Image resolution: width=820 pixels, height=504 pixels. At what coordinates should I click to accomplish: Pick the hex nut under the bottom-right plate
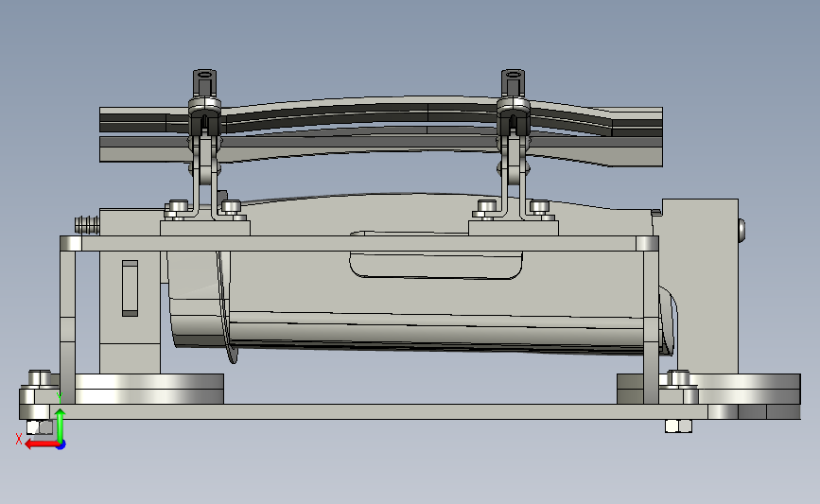(x=678, y=426)
